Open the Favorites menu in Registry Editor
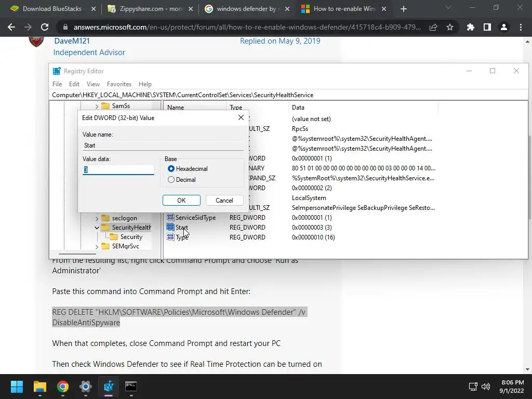The height and width of the screenshot is (399, 532). coord(119,84)
